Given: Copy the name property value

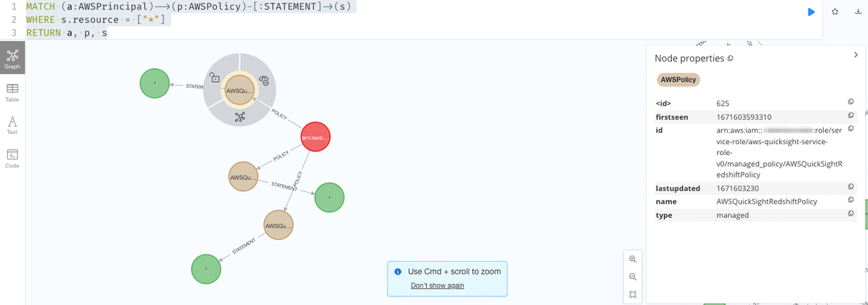Looking at the screenshot, I should pyautogui.click(x=851, y=201).
